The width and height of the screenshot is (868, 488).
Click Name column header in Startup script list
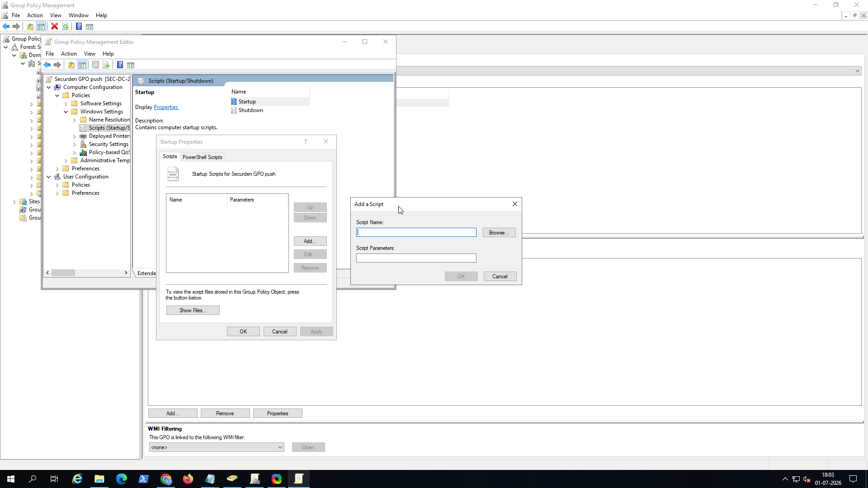pos(197,200)
